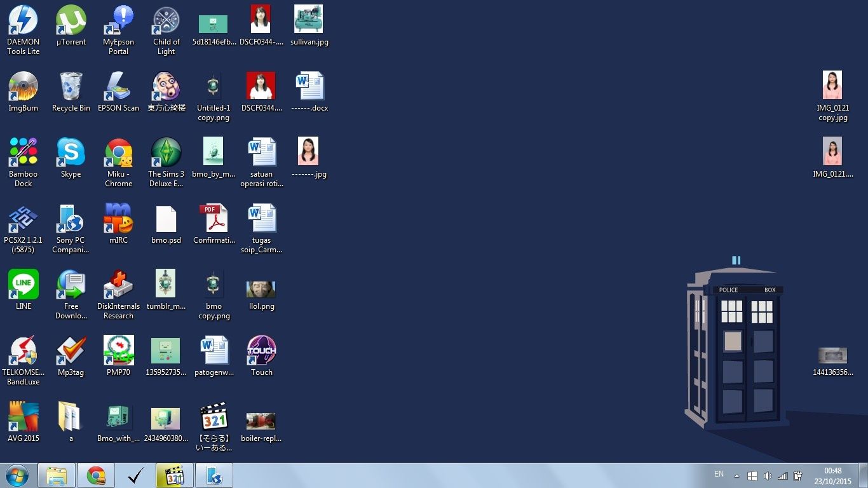
Task: Select Free Download Manager shortcut
Action: click(71, 294)
